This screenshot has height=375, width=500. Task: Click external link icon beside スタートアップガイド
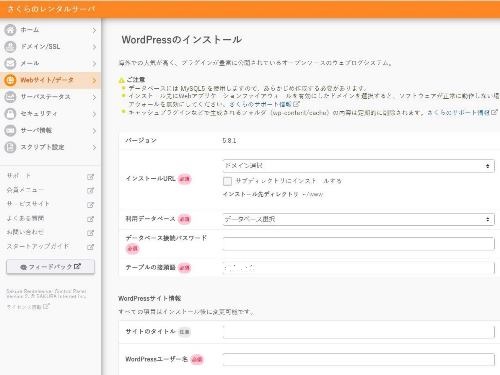click(x=90, y=247)
